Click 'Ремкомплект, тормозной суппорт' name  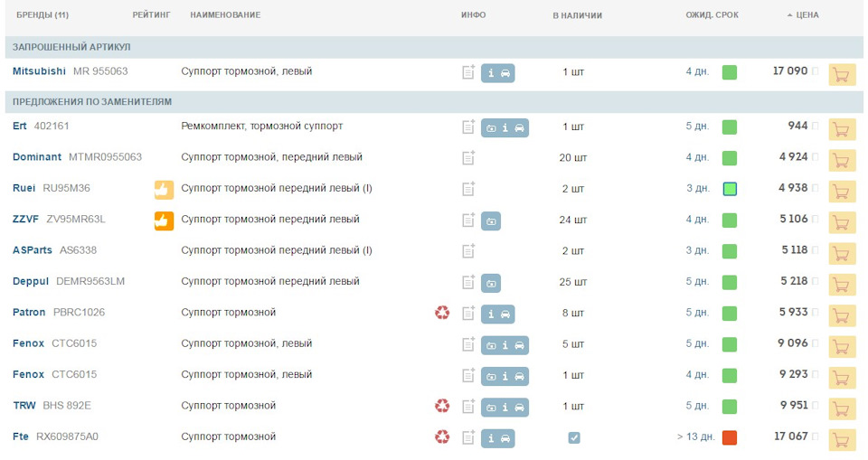(x=262, y=126)
